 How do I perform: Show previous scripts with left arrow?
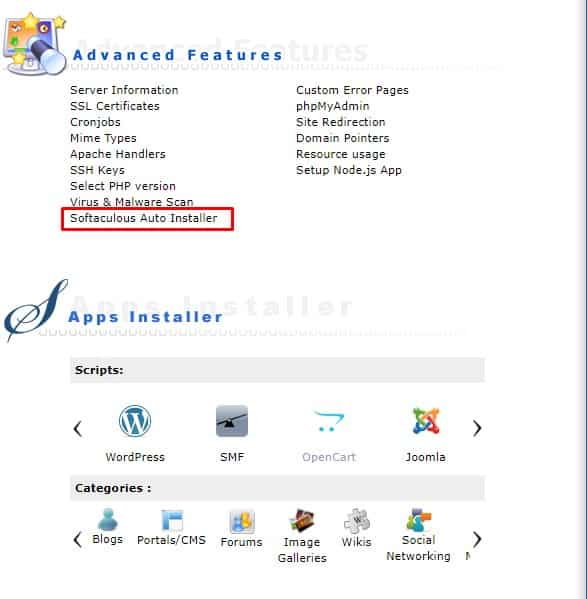click(78, 429)
